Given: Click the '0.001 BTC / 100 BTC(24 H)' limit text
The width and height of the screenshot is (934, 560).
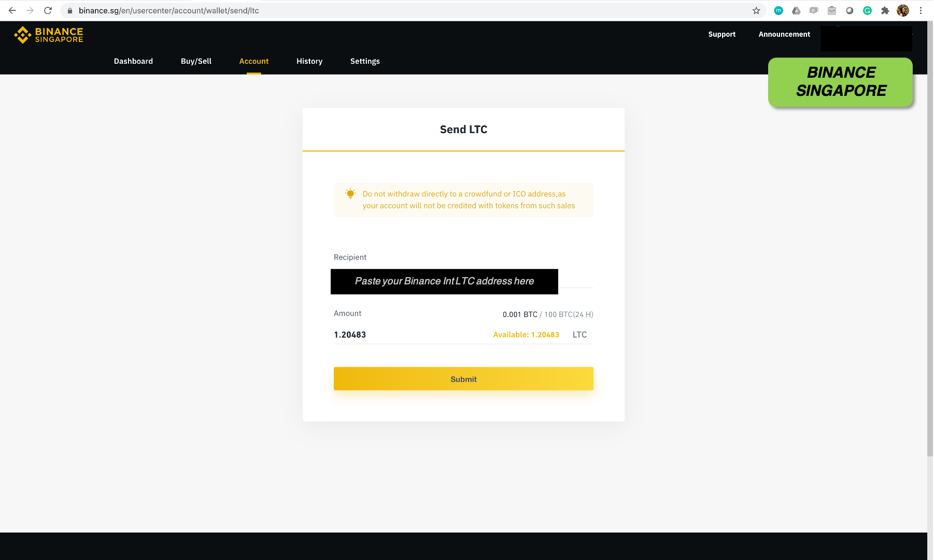Looking at the screenshot, I should pyautogui.click(x=548, y=314).
